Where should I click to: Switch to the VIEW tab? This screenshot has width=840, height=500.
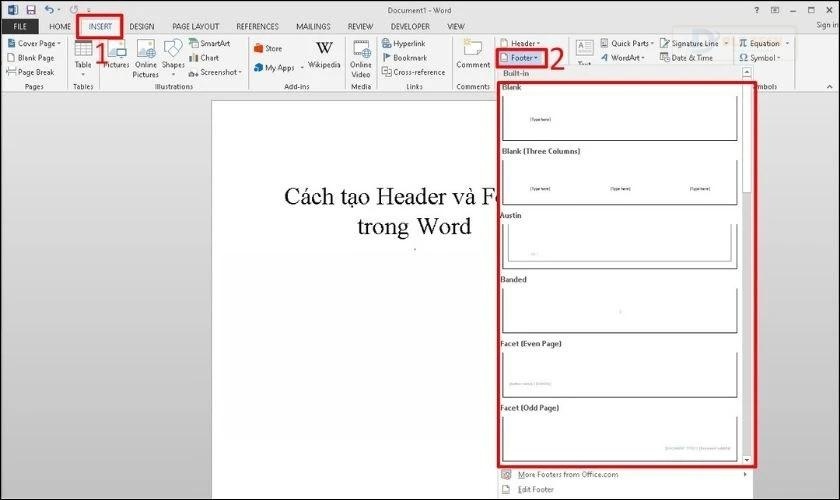click(456, 26)
